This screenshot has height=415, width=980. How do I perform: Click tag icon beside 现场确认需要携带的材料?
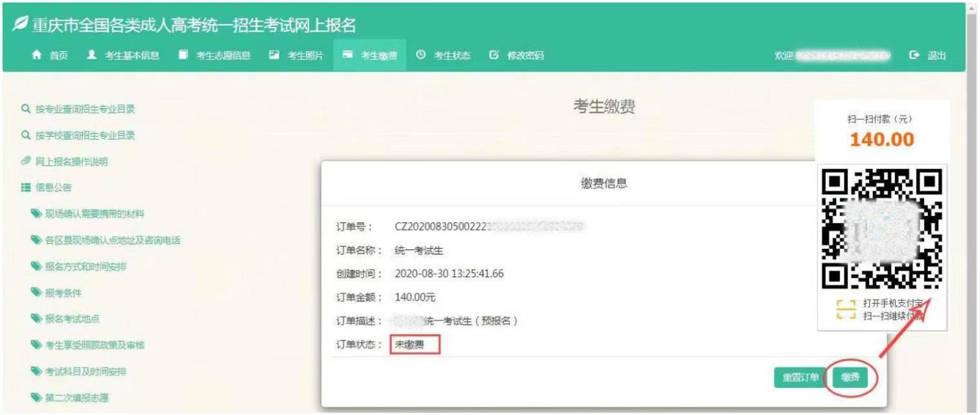pyautogui.click(x=35, y=214)
